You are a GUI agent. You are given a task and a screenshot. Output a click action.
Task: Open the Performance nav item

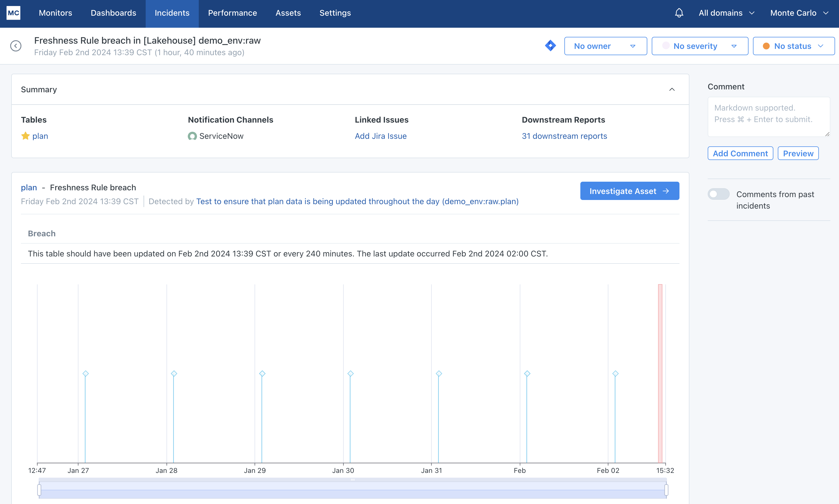pos(232,13)
